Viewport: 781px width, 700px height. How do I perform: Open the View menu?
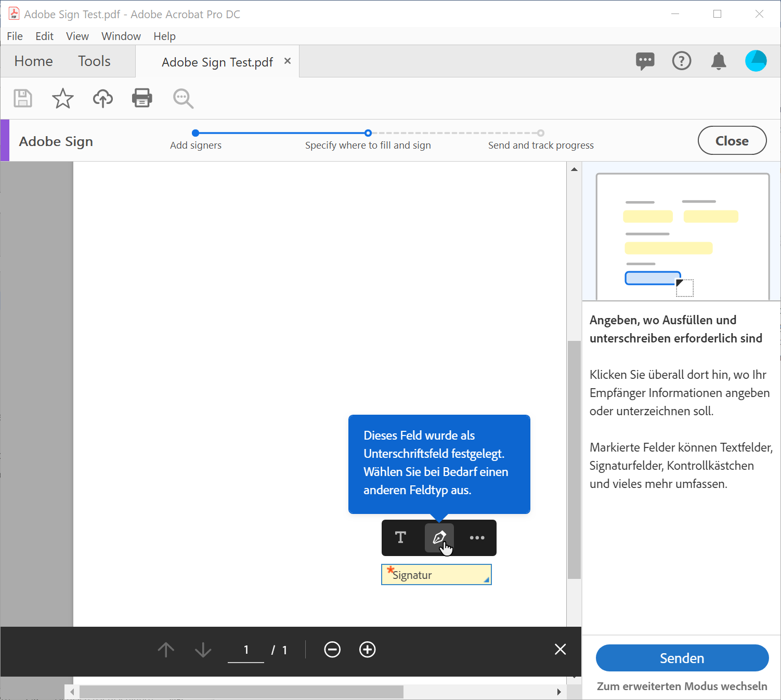(77, 36)
